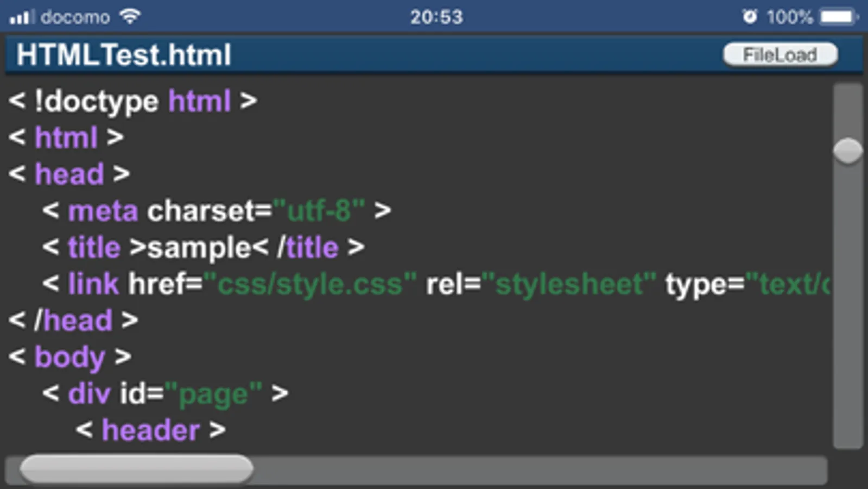Viewport: 868px width, 489px height.
Task: Click the horizontal scrollbar thumb
Action: (136, 468)
